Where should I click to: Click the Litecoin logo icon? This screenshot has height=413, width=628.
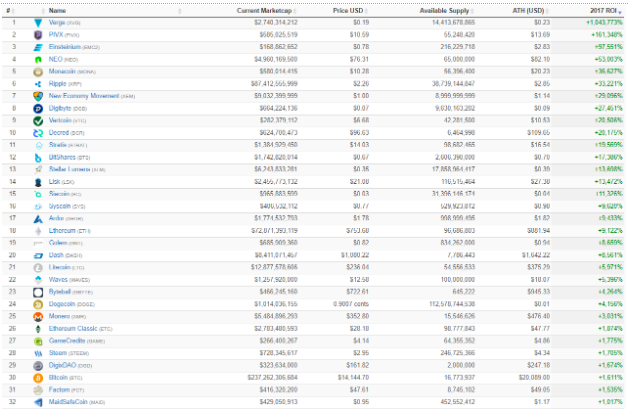click(38, 268)
